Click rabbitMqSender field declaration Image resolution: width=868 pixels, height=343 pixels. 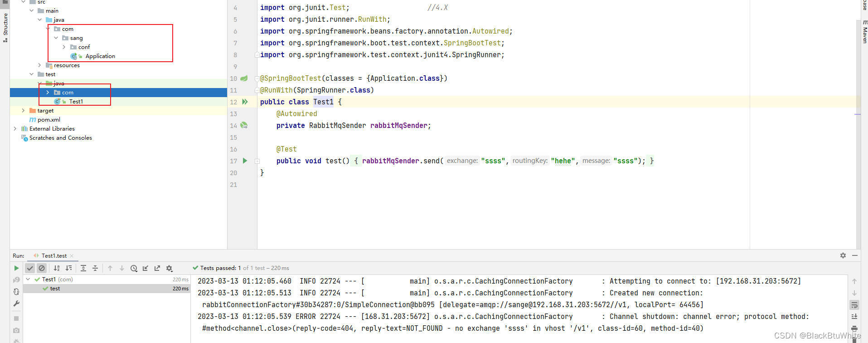click(399, 125)
